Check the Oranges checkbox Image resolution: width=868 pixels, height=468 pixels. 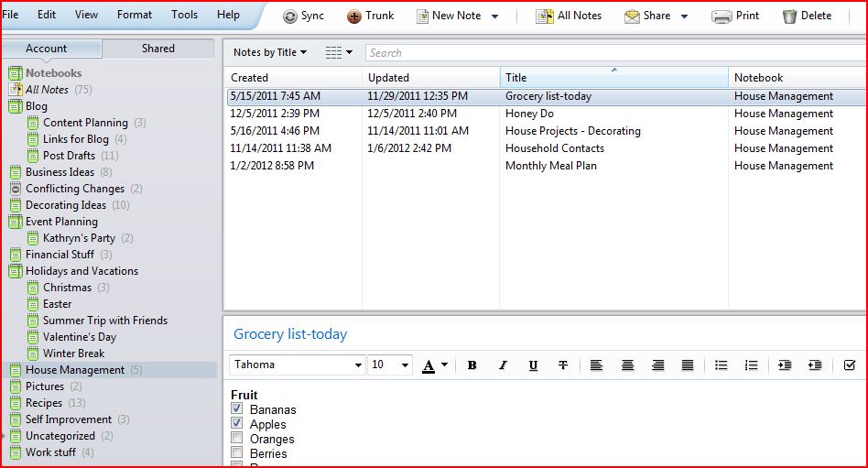[237, 439]
